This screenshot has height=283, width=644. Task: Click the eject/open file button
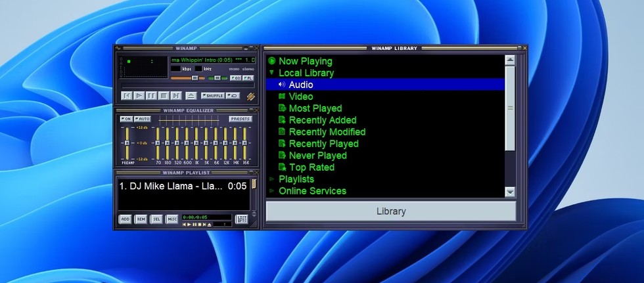[x=191, y=96]
